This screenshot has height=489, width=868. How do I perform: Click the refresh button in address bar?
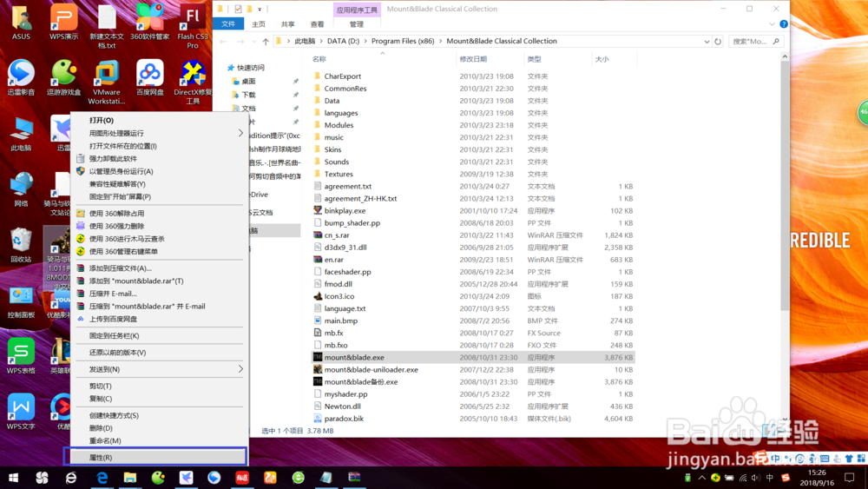[x=718, y=42]
